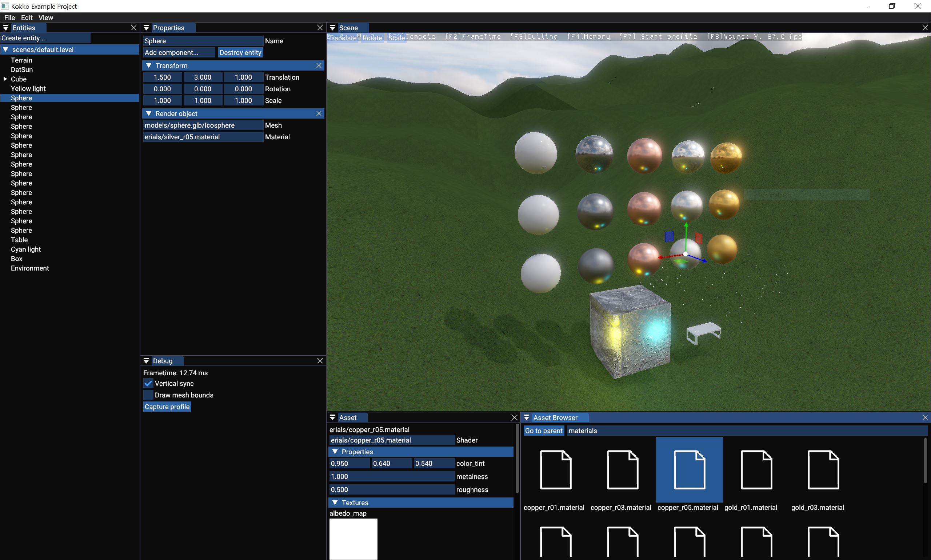The width and height of the screenshot is (931, 560).
Task: Open the Edit menu
Action: point(27,17)
